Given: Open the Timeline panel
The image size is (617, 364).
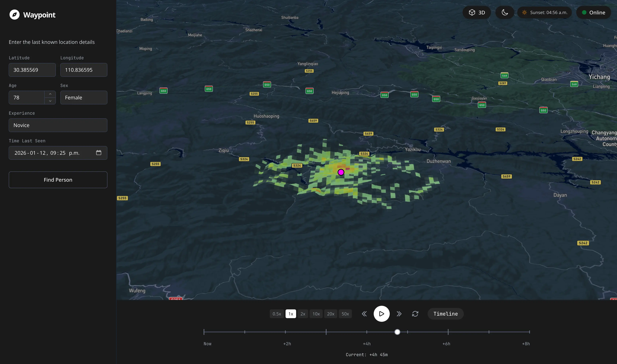Looking at the screenshot, I should [x=445, y=314].
